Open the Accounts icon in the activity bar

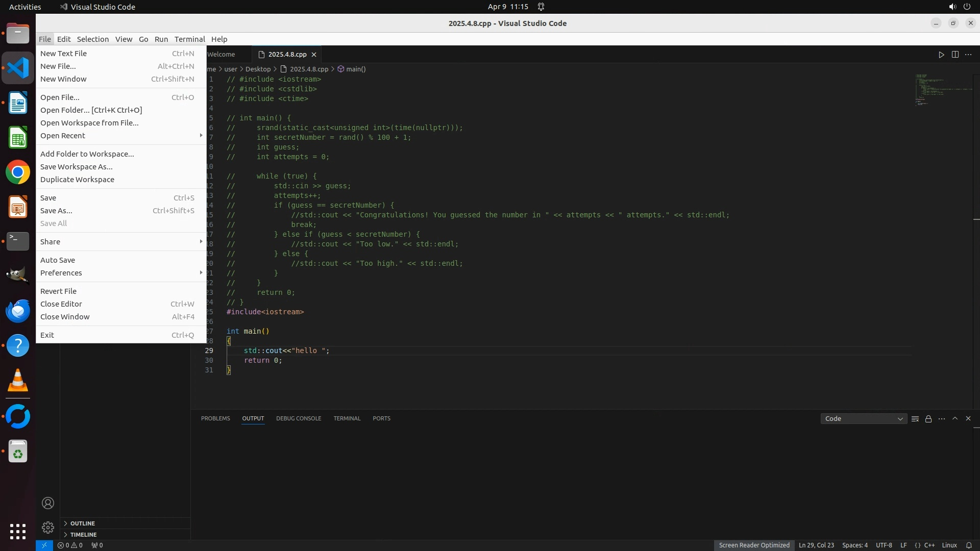pyautogui.click(x=48, y=503)
